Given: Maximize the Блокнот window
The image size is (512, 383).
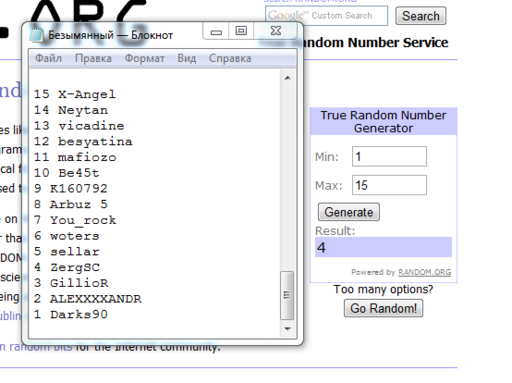Looking at the screenshot, I should [x=241, y=31].
